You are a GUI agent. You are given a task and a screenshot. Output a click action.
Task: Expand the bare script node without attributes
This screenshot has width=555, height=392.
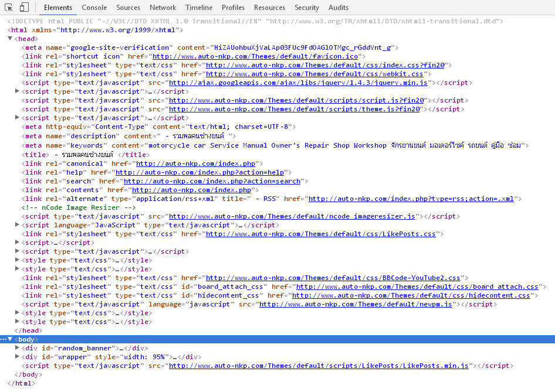[x=17, y=243]
